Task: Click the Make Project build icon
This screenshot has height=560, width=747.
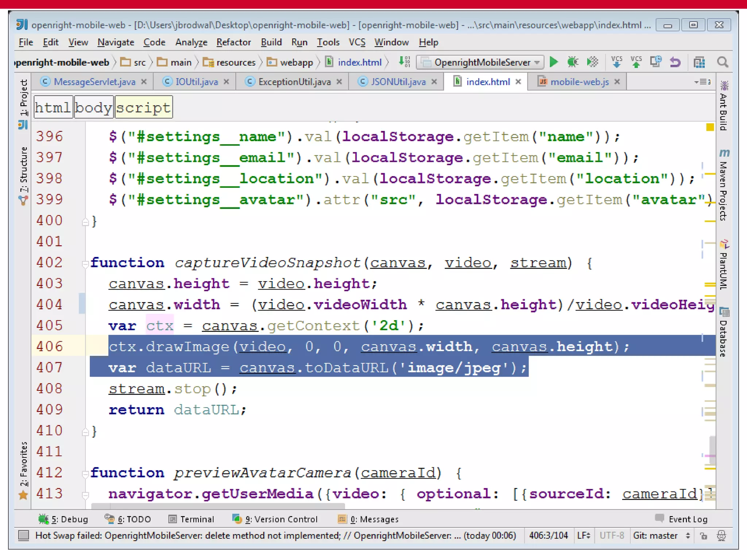Action: click(404, 62)
